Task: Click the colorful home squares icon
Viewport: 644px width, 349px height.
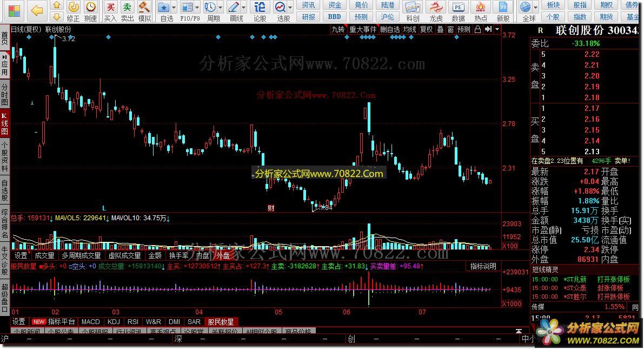Action: pyautogui.click(x=14, y=11)
